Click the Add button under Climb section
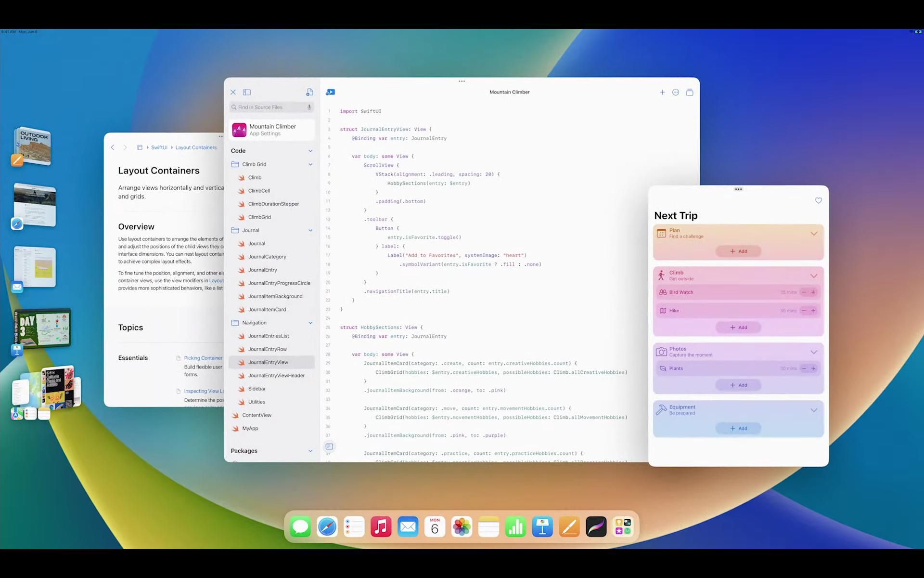924x578 pixels. pos(738,327)
